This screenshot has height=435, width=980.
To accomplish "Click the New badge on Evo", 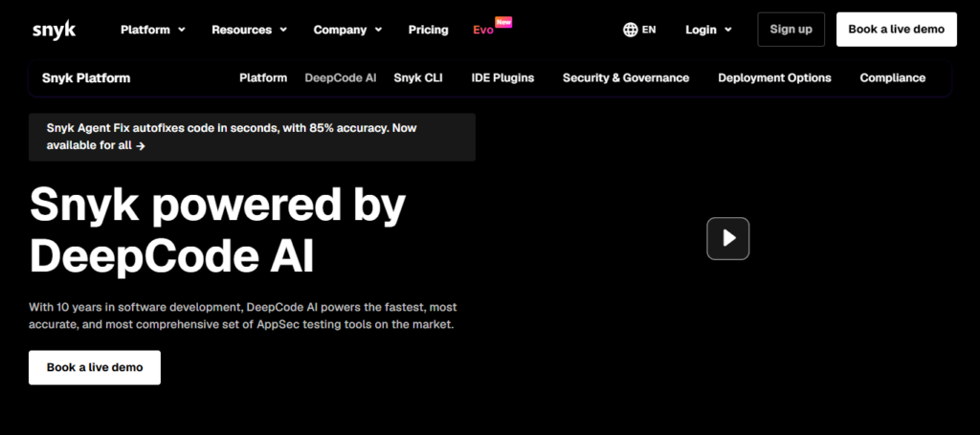I will coord(503,22).
